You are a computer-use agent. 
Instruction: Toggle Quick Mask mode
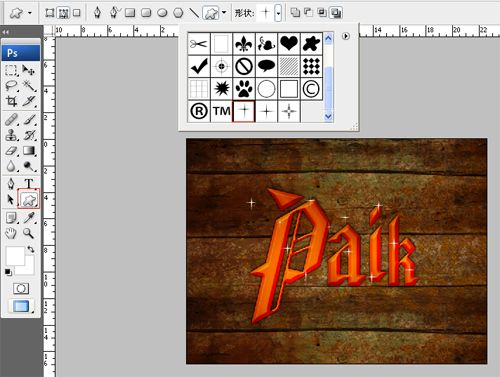[x=21, y=288]
